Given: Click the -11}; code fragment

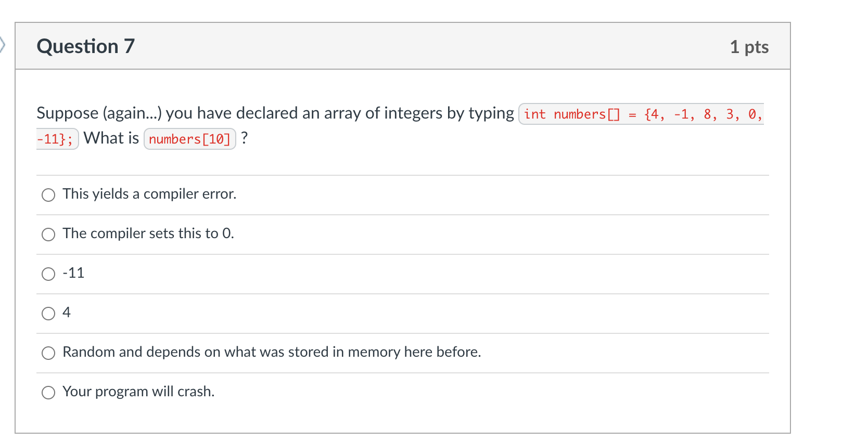Looking at the screenshot, I should pyautogui.click(x=56, y=138).
